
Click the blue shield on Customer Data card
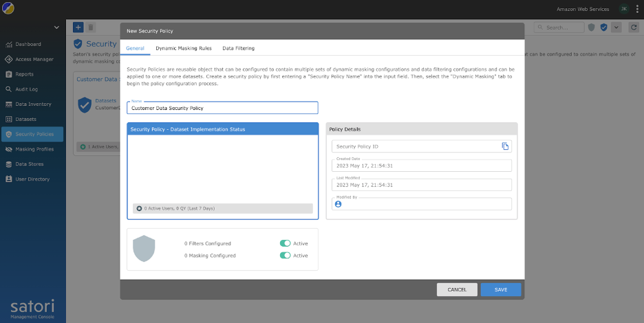(85, 105)
